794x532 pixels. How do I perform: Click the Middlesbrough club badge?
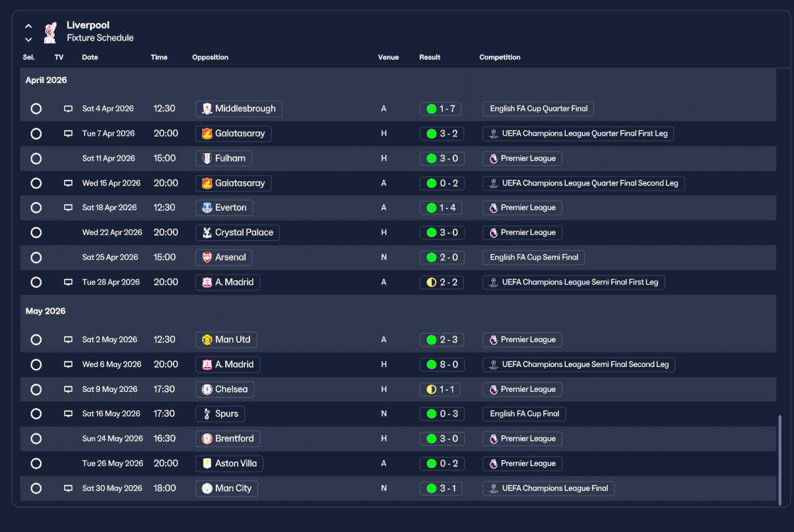[207, 109]
